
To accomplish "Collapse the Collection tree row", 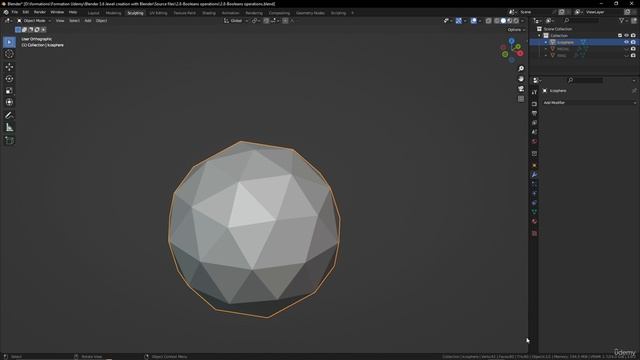I will (539, 36).
